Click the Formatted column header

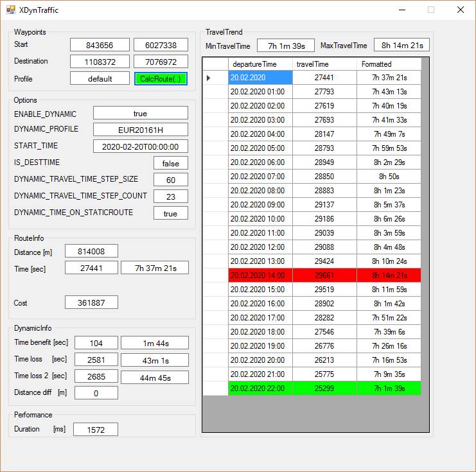click(389, 64)
